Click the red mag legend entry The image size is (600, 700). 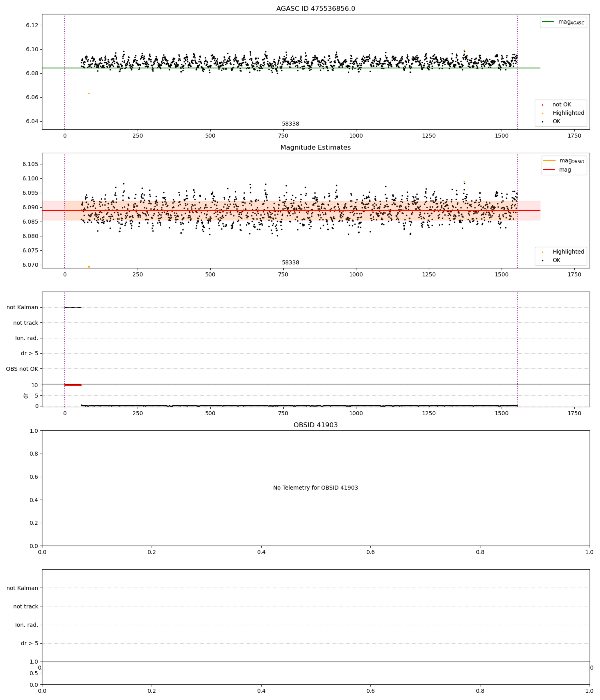(x=557, y=170)
